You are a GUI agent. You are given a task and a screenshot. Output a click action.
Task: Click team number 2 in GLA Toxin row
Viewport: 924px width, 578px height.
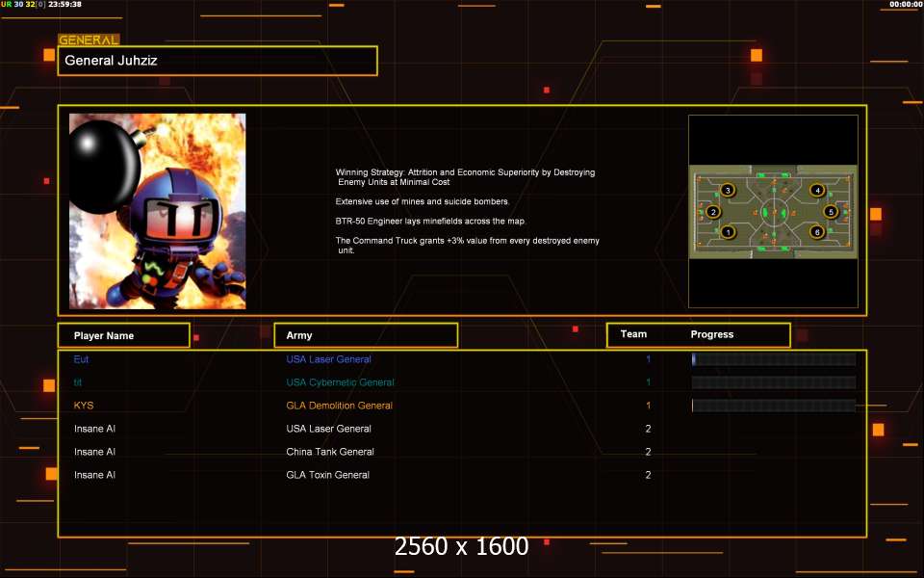(x=648, y=475)
